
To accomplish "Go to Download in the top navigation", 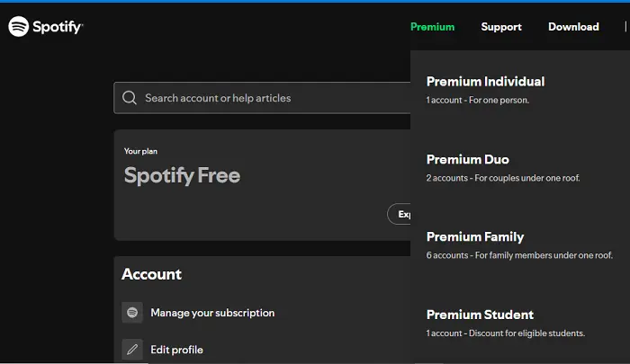I will click(x=573, y=27).
